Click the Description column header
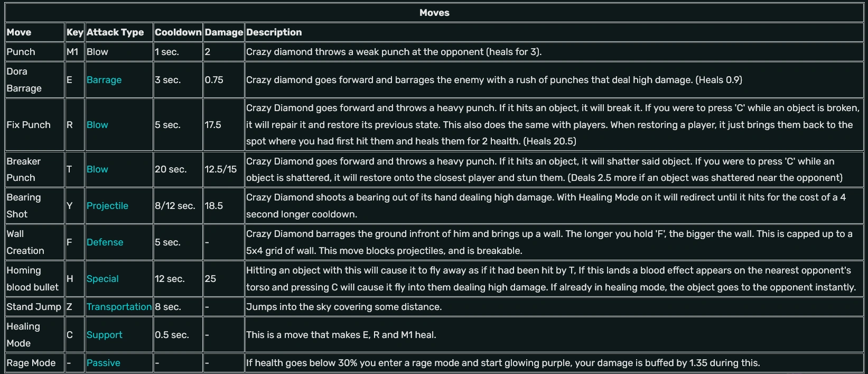 coord(274,32)
